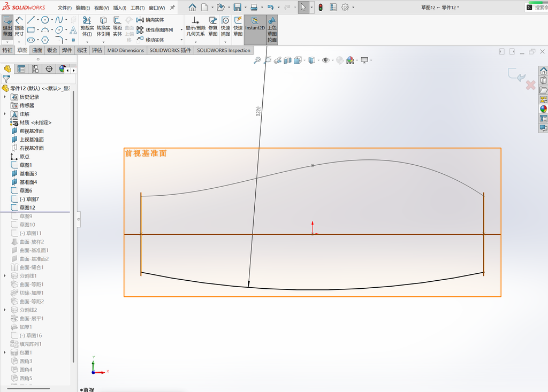
Task: Select the Spline sketch tool
Action: [x=59, y=20]
